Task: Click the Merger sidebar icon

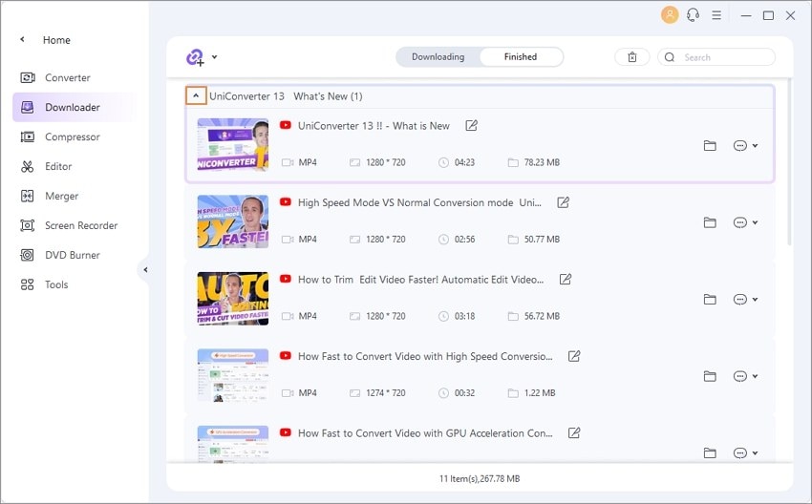Action: coord(28,196)
